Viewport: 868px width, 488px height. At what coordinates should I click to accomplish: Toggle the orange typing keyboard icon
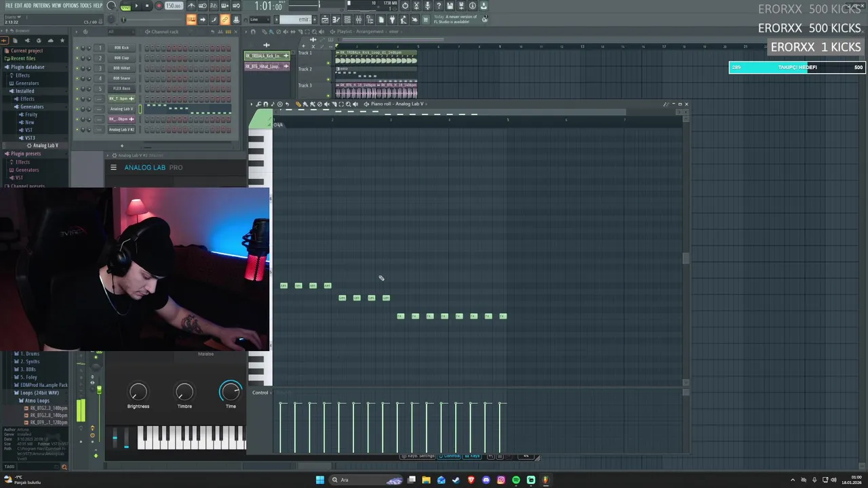click(x=192, y=19)
